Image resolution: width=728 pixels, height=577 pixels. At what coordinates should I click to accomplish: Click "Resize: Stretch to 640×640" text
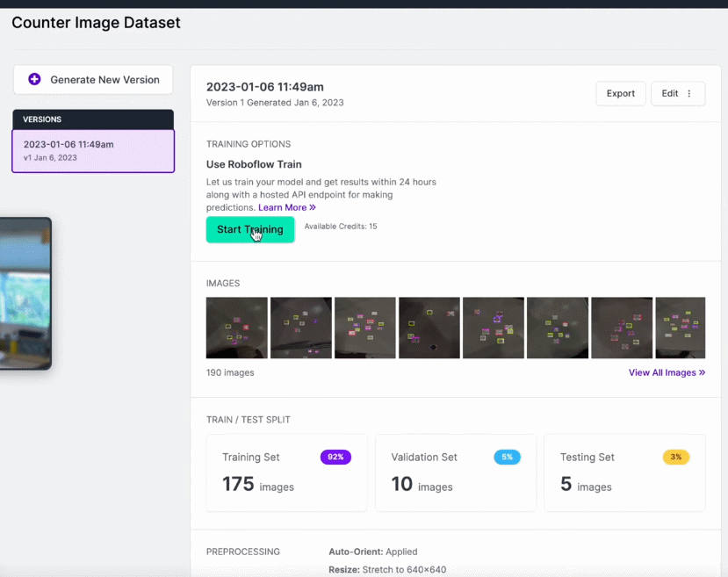click(x=387, y=570)
